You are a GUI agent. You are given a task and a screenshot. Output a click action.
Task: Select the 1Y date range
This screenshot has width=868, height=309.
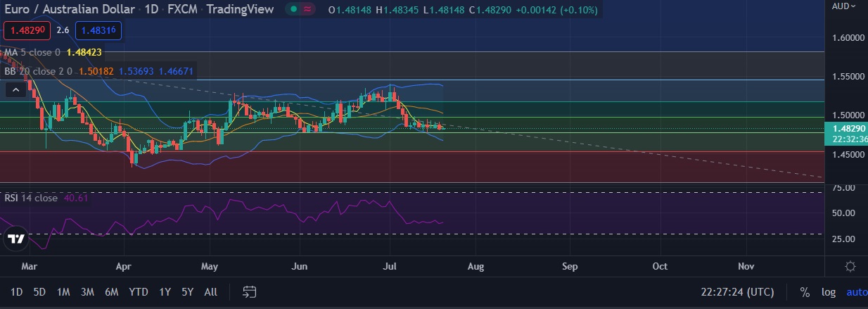coord(165,291)
